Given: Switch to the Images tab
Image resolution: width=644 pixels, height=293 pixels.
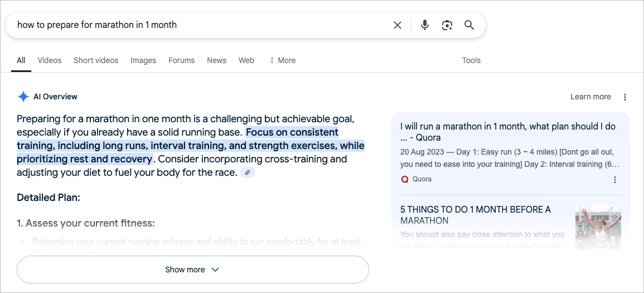Looking at the screenshot, I should (143, 60).
